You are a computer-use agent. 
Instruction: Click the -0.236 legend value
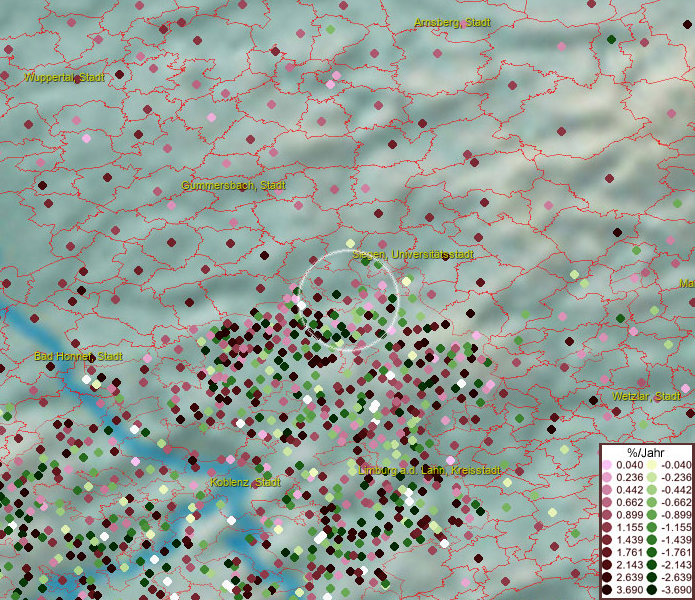click(676, 477)
